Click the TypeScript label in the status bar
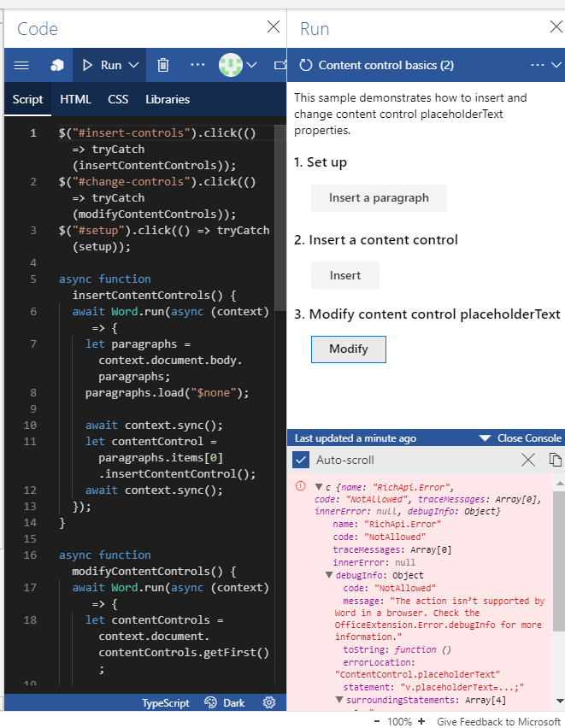Screen dimensions: 565x728 (167, 702)
